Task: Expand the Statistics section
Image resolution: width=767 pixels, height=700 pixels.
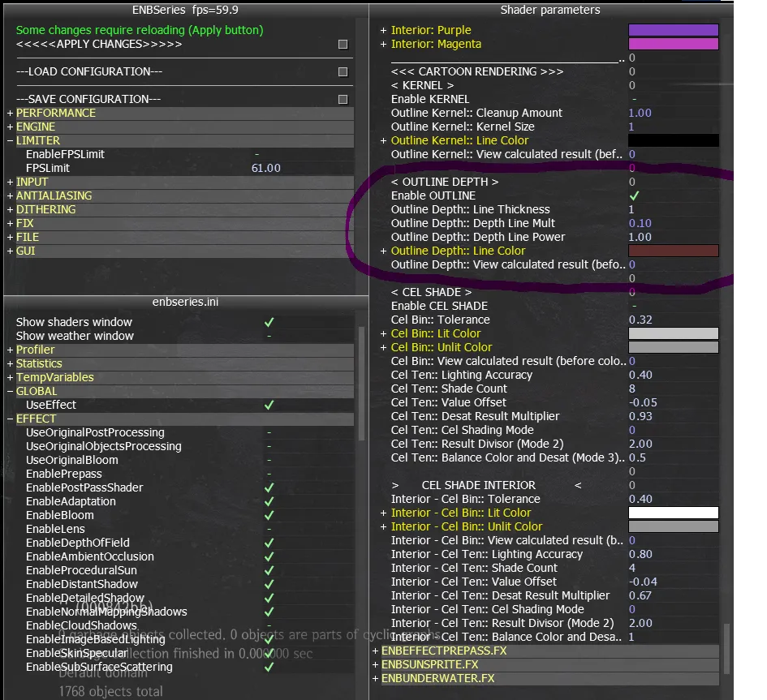Action: coord(10,363)
